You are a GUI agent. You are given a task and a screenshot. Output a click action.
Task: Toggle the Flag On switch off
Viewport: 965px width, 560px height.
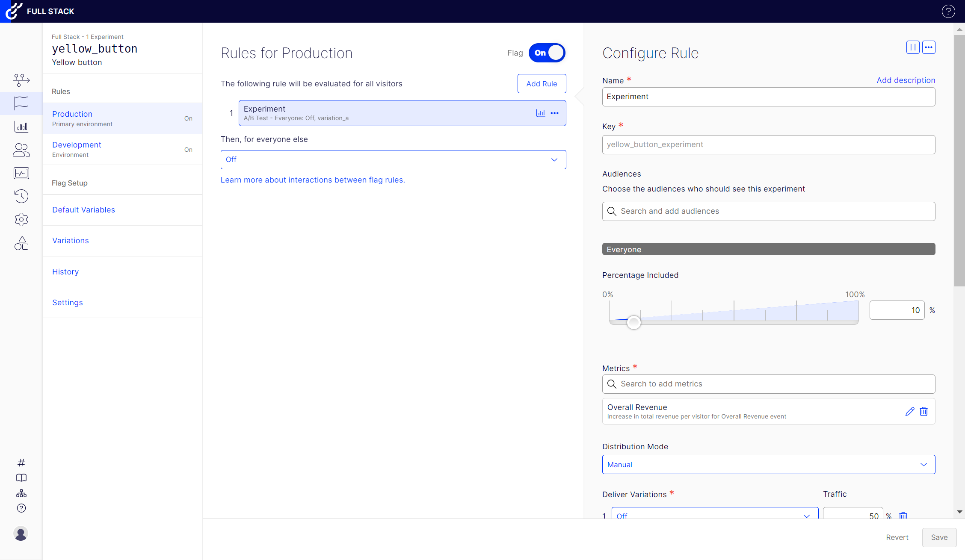[547, 53]
